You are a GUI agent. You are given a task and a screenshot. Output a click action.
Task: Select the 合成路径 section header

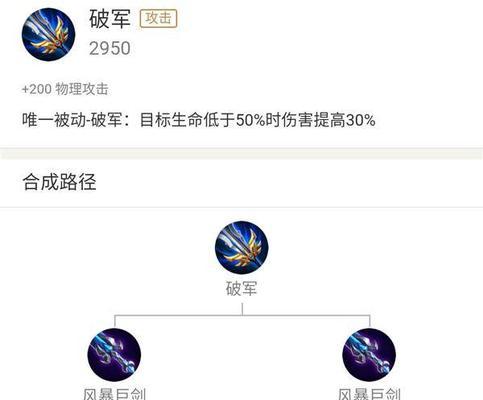59,182
